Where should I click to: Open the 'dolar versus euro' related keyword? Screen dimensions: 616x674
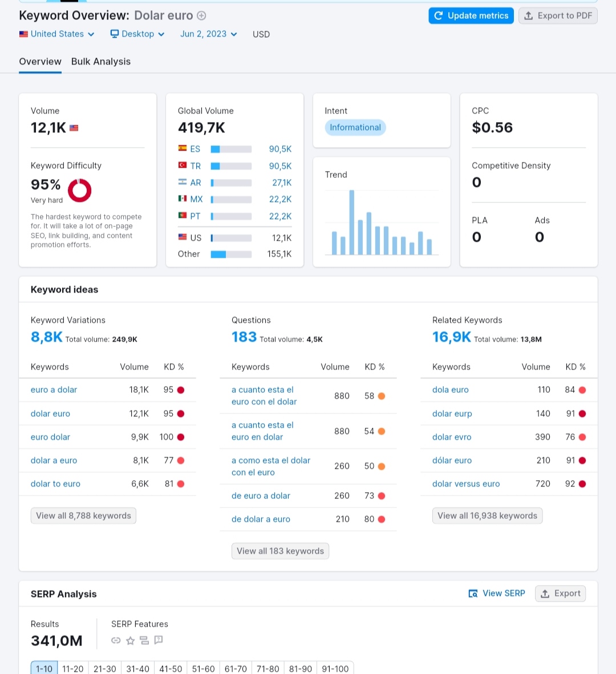(x=466, y=484)
